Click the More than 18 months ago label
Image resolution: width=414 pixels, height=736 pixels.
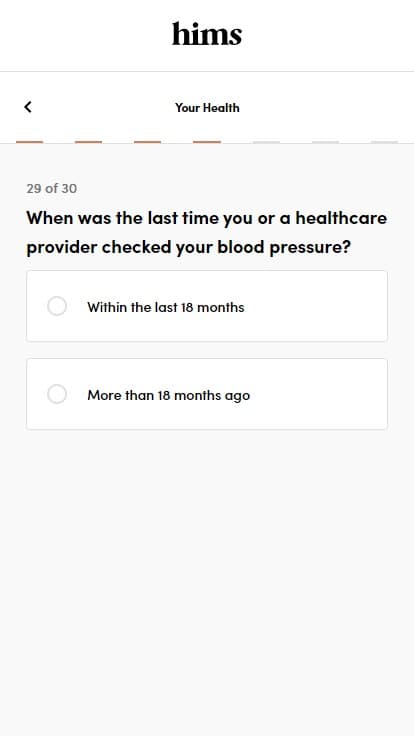(x=169, y=395)
